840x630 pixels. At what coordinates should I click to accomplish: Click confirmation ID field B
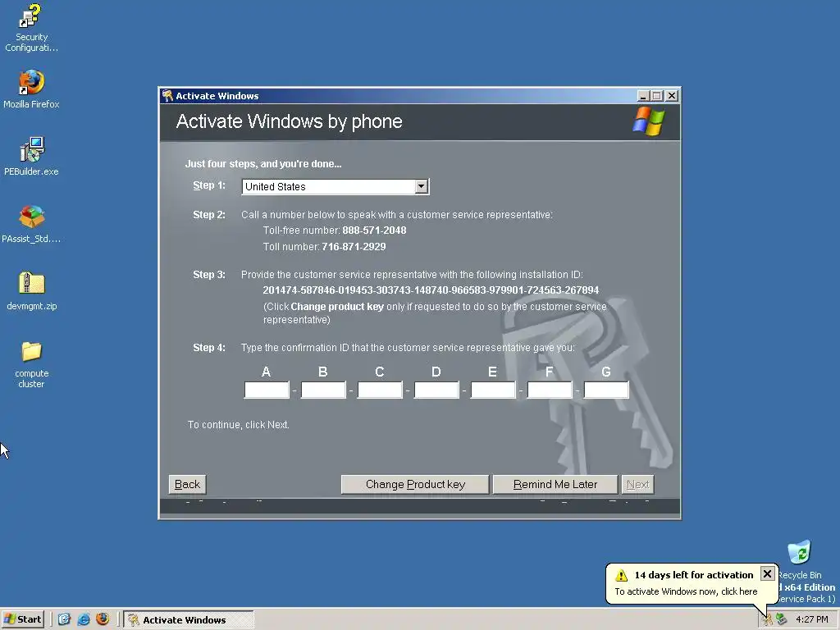tap(323, 390)
